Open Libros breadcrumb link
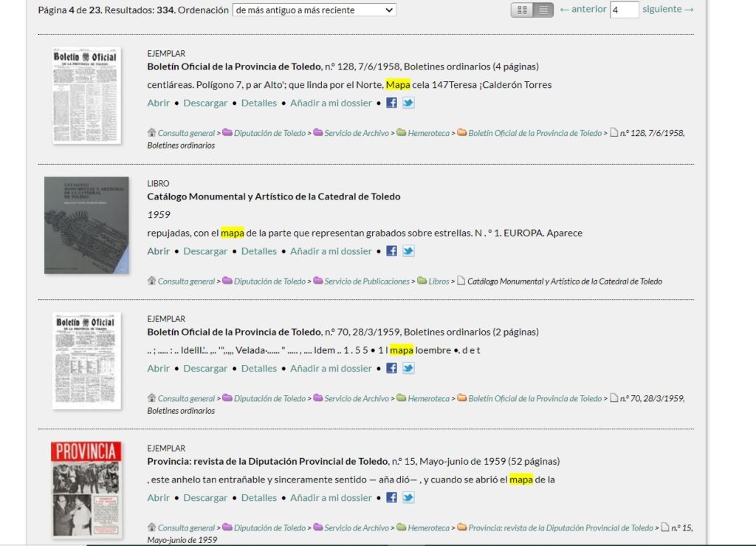This screenshot has width=756, height=546. (x=439, y=281)
